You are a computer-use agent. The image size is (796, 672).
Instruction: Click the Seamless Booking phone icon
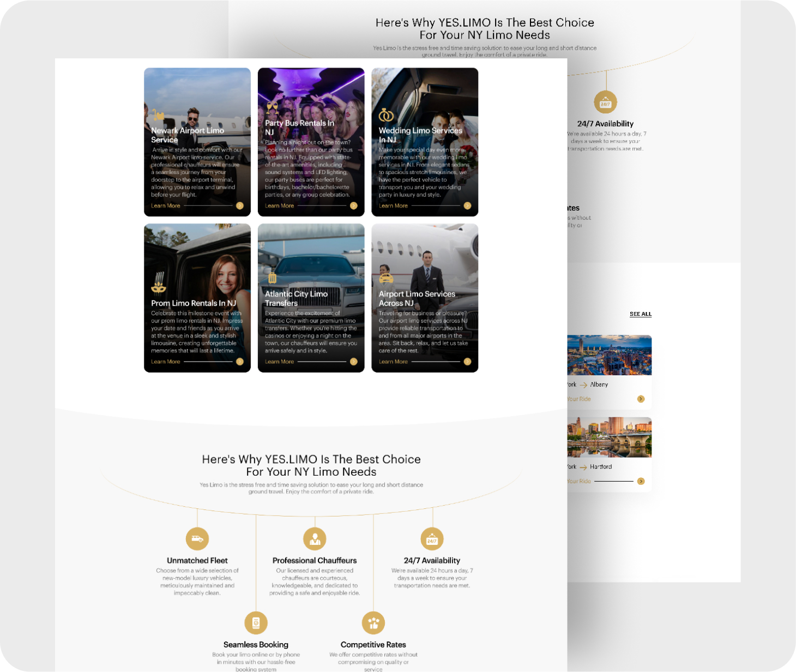pyautogui.click(x=256, y=623)
